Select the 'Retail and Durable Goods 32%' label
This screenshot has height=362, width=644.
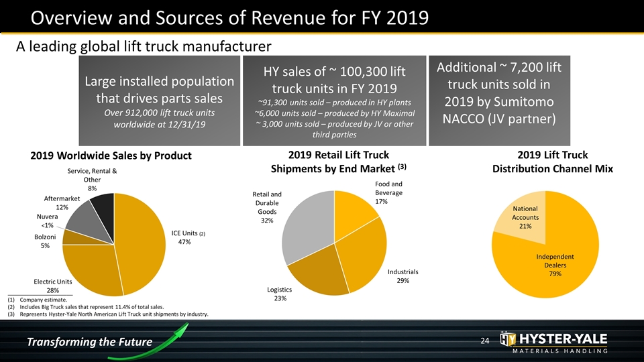267,207
